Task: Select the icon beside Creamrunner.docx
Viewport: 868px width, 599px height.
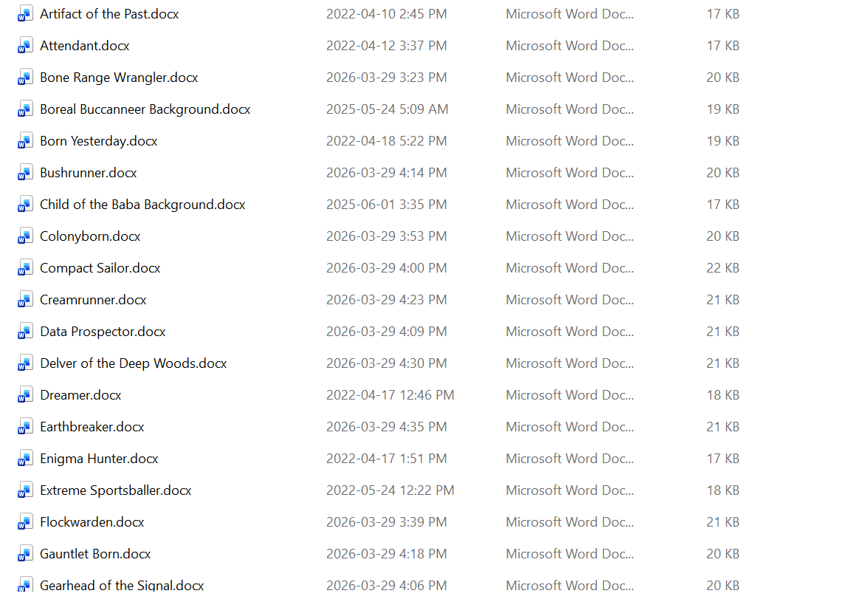Action: 26,300
